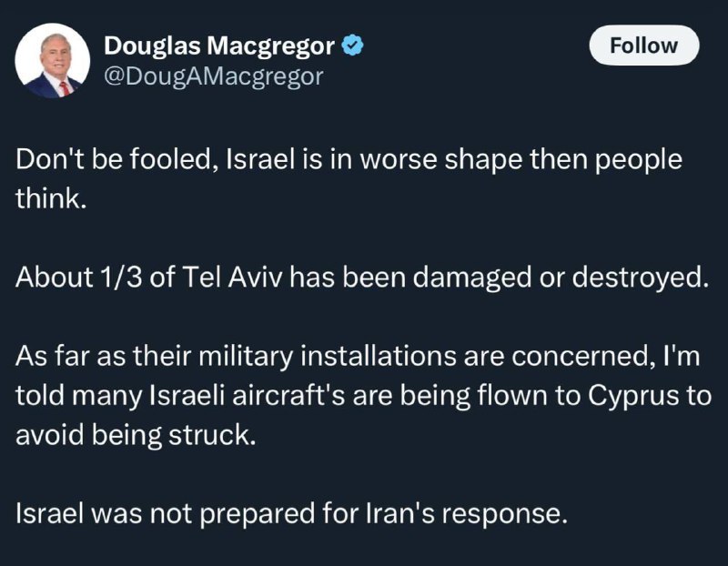
Task: Click the blue verified checkmark badge
Action: 353,45
